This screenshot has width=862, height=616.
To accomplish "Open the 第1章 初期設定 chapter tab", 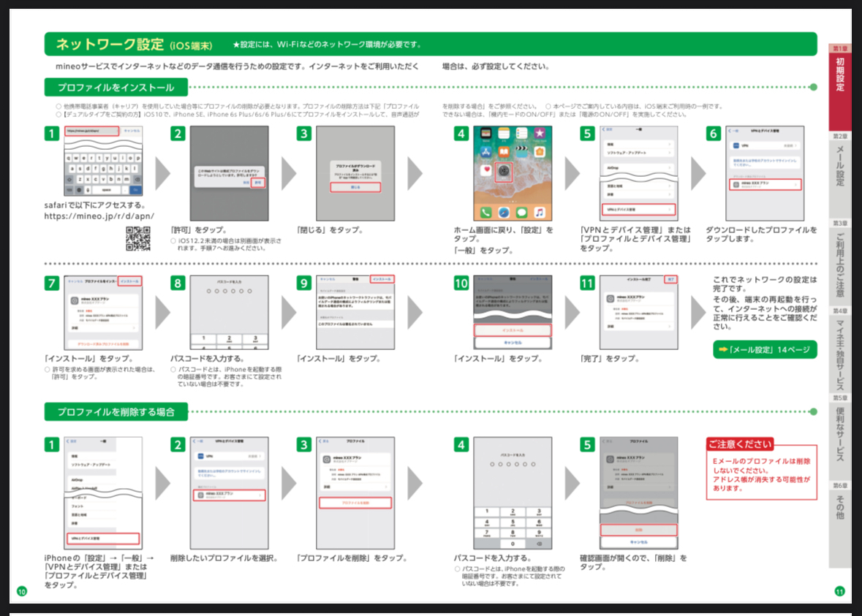I will pyautogui.click(x=840, y=87).
